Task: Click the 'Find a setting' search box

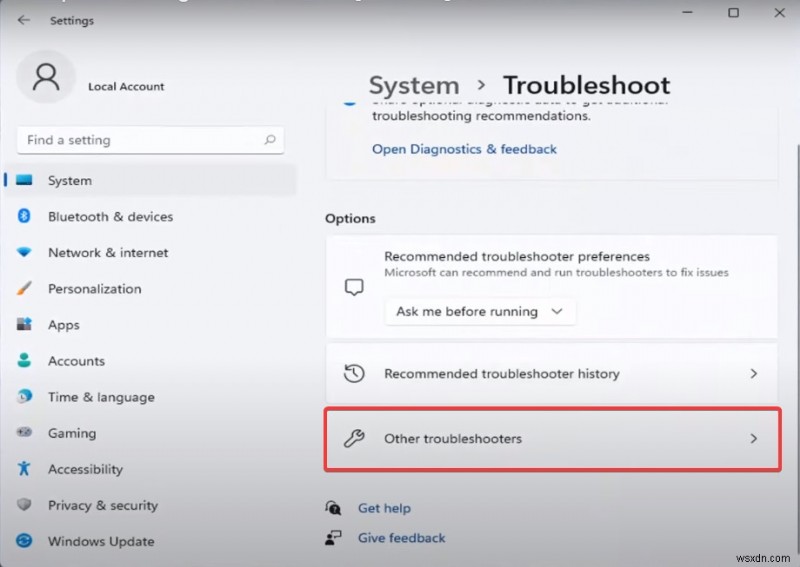Action: click(140, 141)
